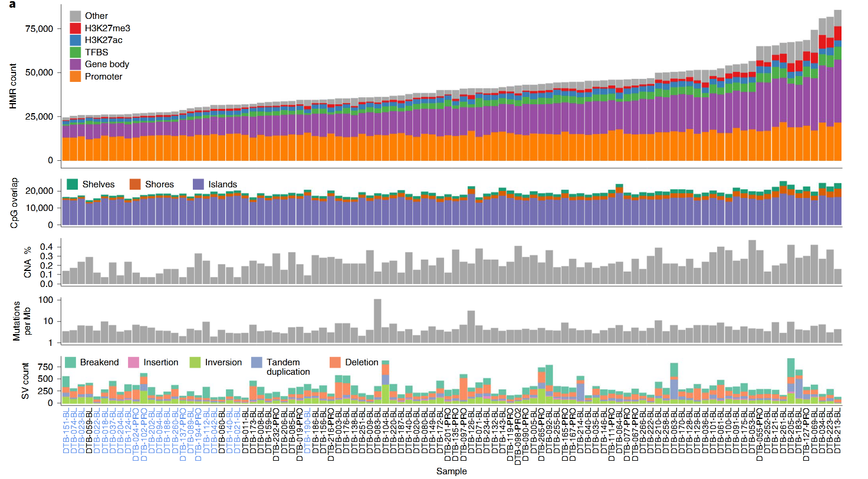Viewport: 868px width, 479px height.
Task: Pick the Islands legend swatch
Action: click(x=198, y=184)
